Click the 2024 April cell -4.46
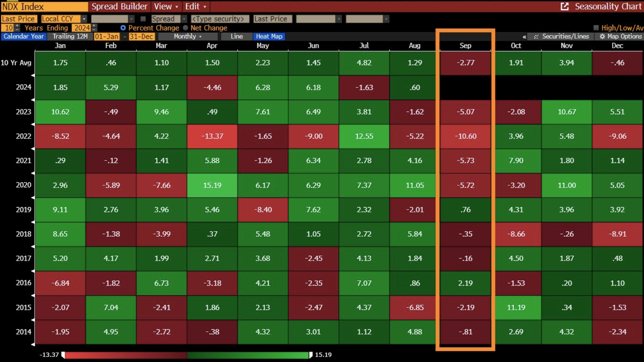The image size is (644, 362). pyautogui.click(x=212, y=87)
